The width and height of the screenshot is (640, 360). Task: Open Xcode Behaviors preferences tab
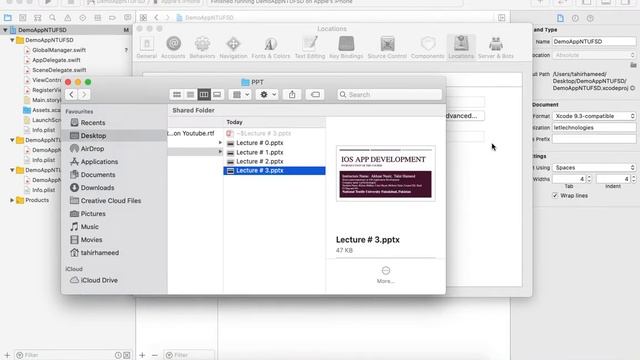[202, 48]
